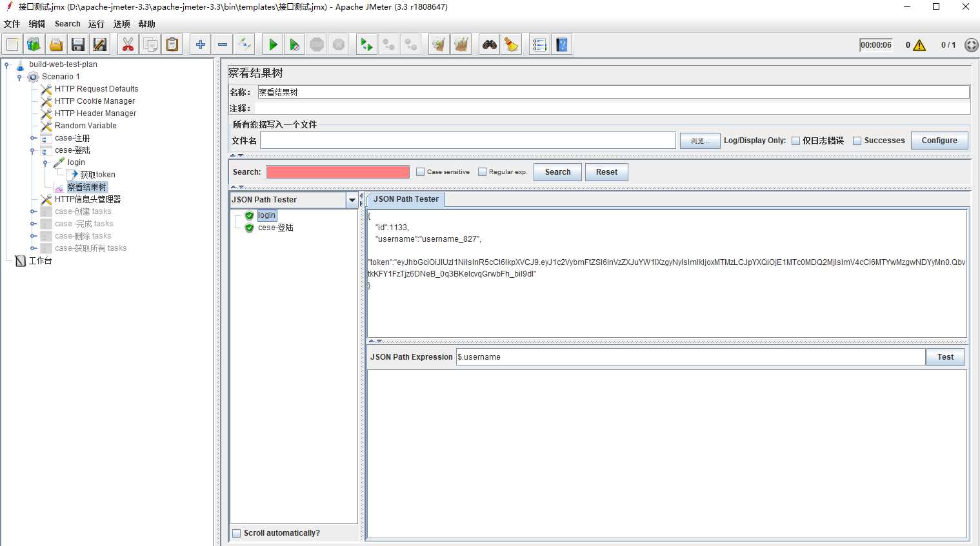This screenshot has height=546, width=980.
Task: Clear results with single broom icon
Action: 439,44
